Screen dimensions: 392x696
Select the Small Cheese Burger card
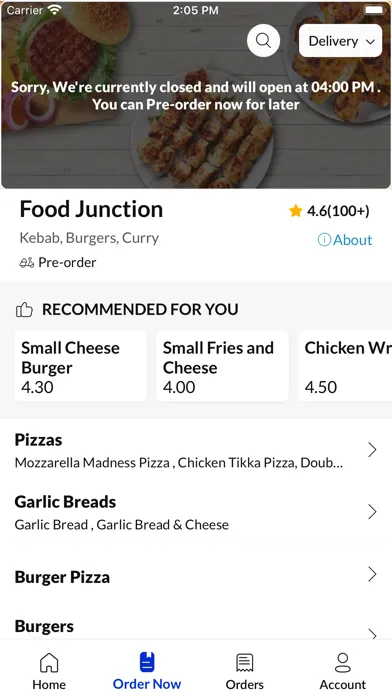coord(80,366)
